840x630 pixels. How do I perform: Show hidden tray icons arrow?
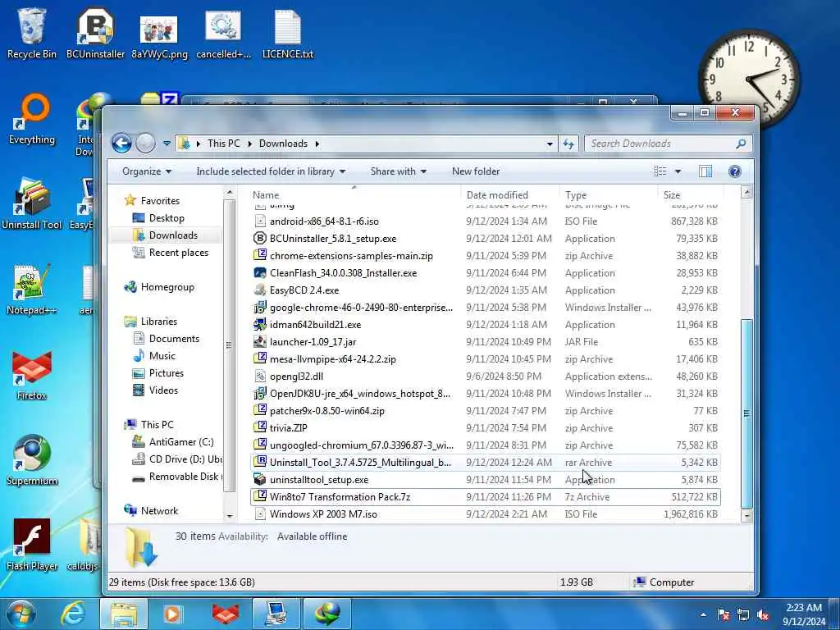point(703,615)
